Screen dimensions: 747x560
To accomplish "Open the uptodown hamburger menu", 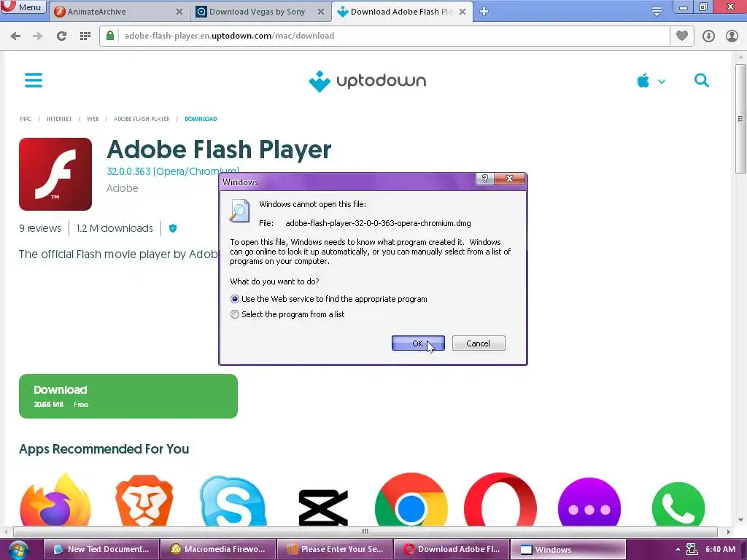I will pos(34,80).
